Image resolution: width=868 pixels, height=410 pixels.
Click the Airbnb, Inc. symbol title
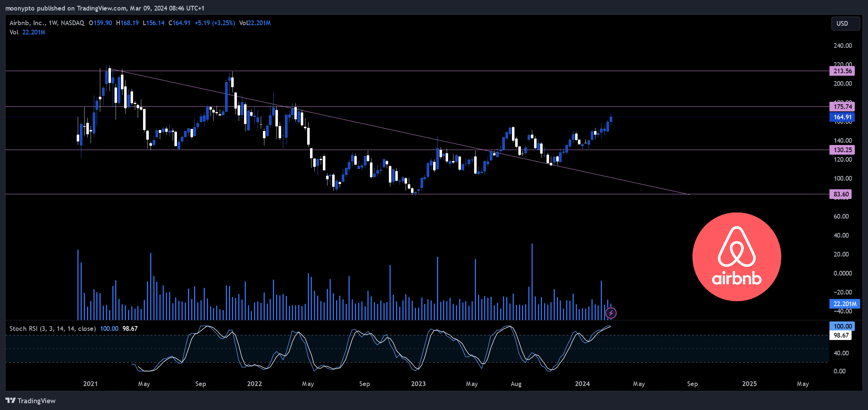click(47, 23)
